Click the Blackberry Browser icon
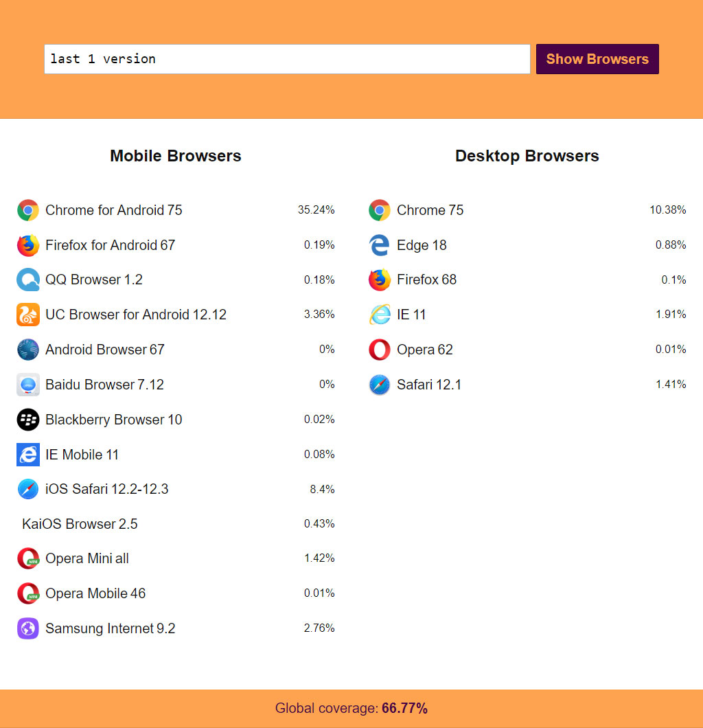Viewport: 703px width, 728px height. tap(28, 420)
